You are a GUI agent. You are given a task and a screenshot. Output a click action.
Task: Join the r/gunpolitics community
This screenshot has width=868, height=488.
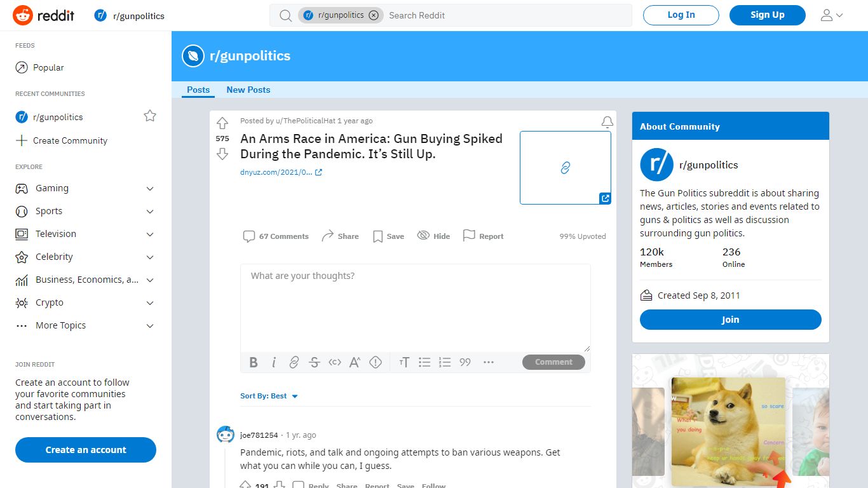coord(731,320)
